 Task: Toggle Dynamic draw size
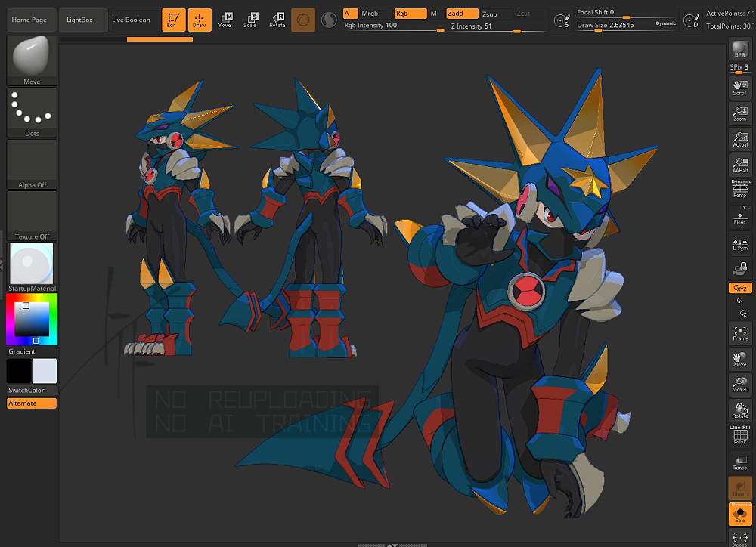(x=665, y=23)
